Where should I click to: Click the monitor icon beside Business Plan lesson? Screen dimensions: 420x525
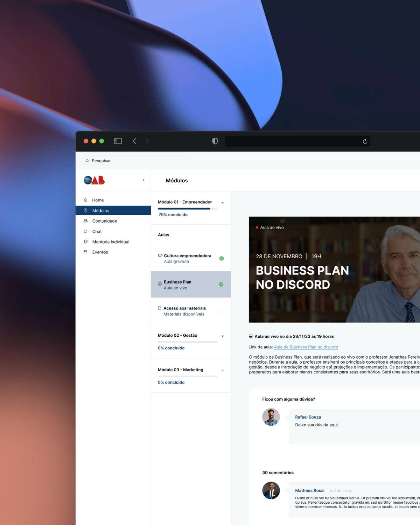tap(160, 284)
